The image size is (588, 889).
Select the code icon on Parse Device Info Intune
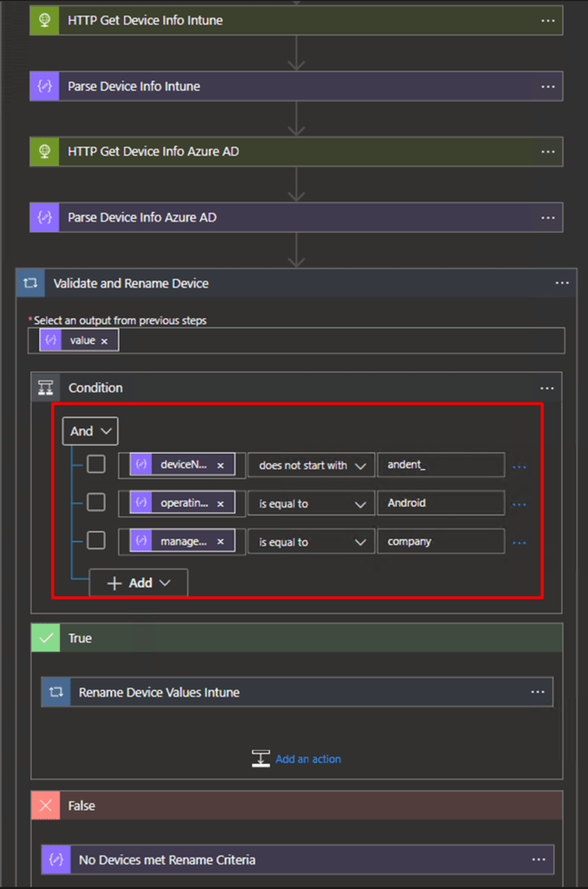click(44, 86)
